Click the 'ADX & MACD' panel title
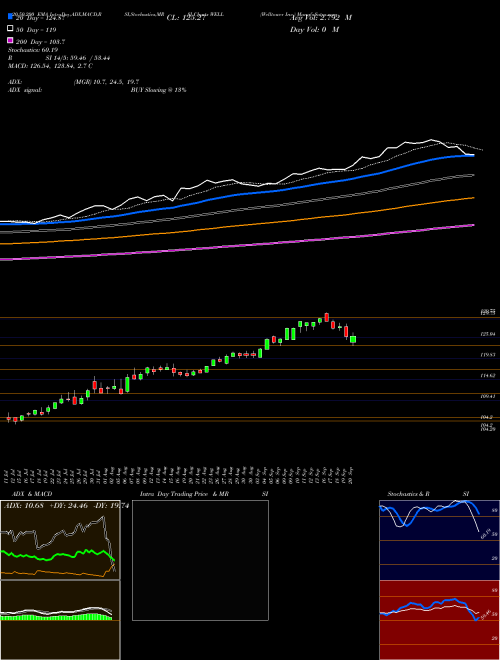The height and width of the screenshot is (660, 500). point(32,494)
